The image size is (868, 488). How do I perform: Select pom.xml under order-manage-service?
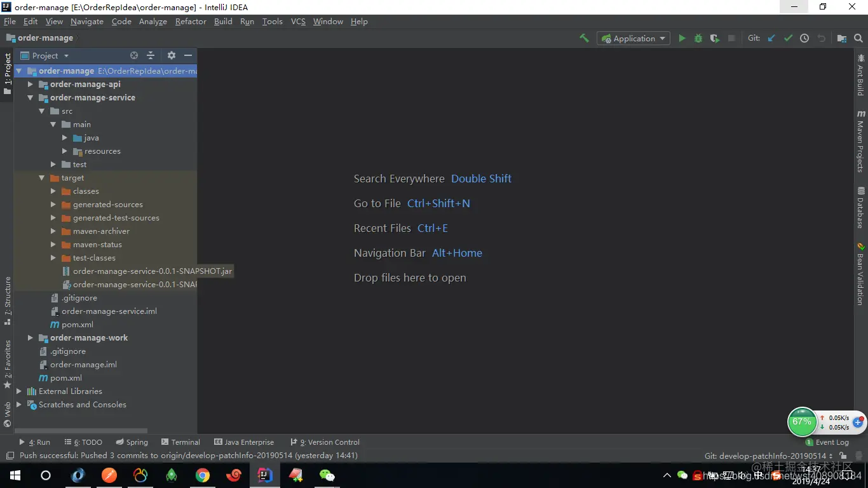click(77, 325)
